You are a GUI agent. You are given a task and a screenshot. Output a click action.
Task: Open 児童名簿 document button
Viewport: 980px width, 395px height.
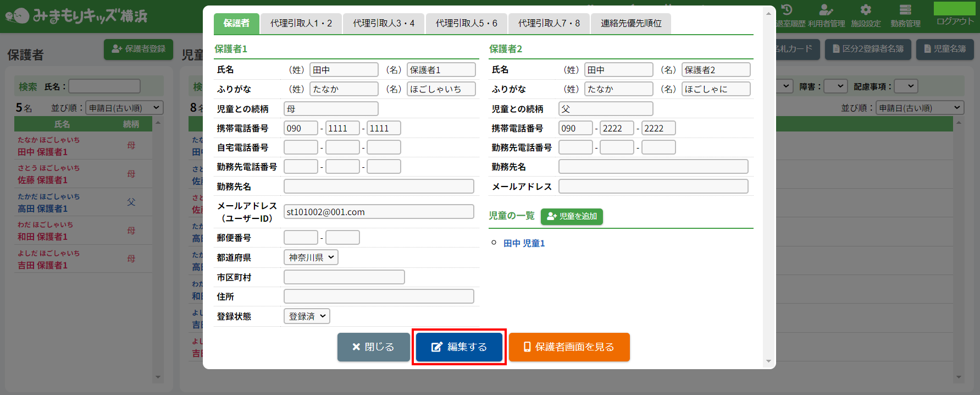[945, 49]
